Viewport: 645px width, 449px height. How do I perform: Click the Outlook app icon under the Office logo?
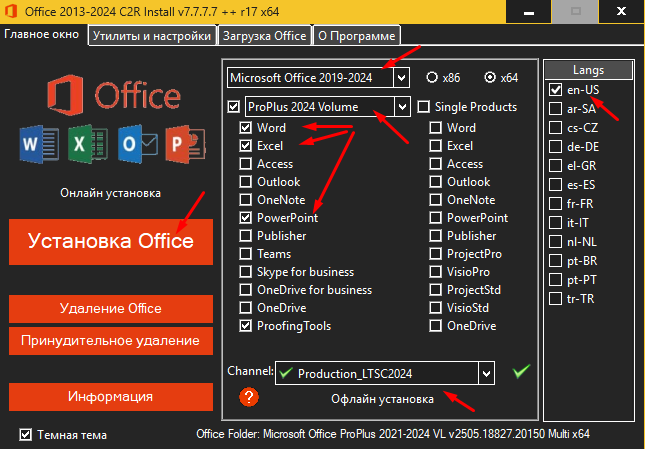point(137,144)
